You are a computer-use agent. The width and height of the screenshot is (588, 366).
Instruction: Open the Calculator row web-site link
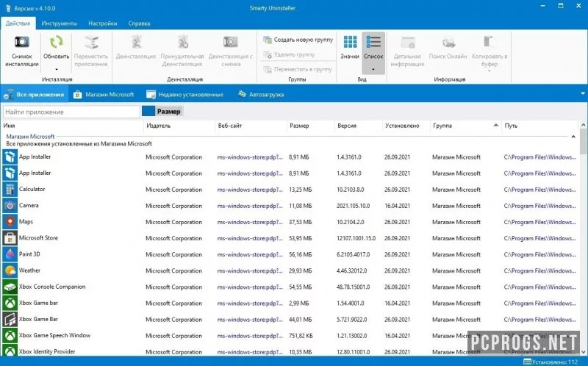[x=250, y=190]
